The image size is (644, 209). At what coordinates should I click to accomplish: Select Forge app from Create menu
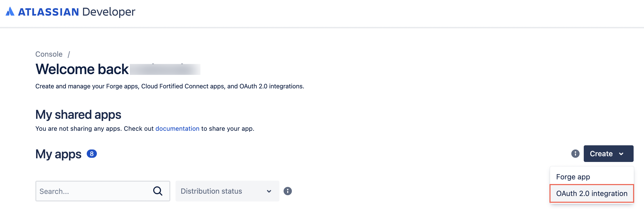coord(592,177)
